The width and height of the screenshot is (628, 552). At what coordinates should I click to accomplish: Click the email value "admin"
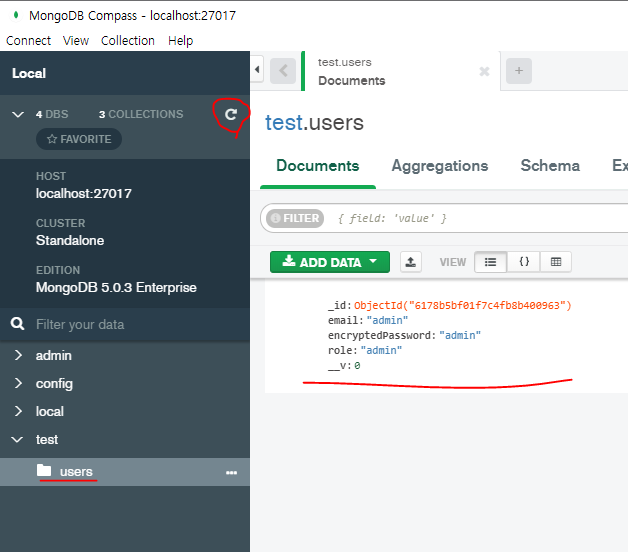click(x=387, y=320)
